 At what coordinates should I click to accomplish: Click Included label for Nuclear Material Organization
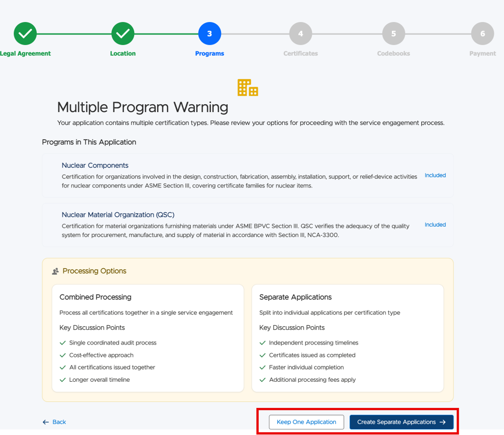(435, 225)
